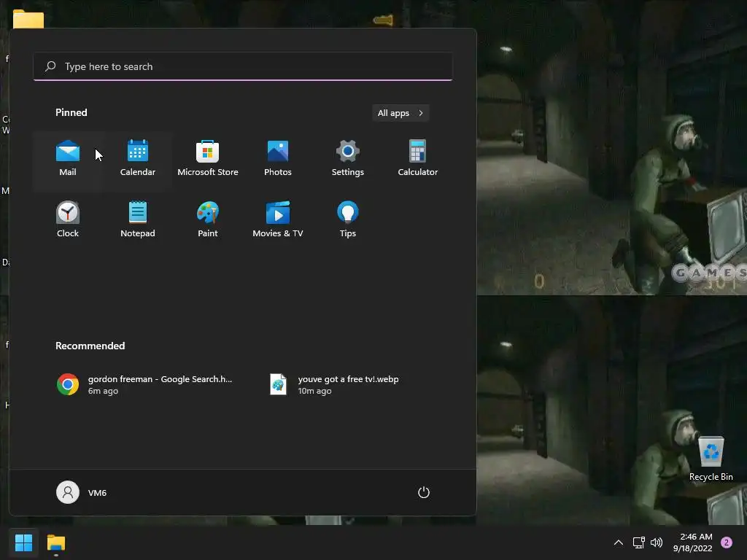This screenshot has width=747, height=560.
Task: Open File Explorer from the taskbar
Action: click(x=55, y=542)
